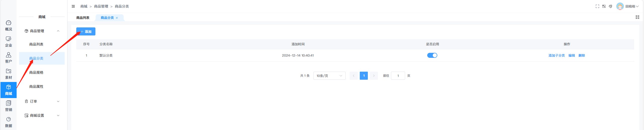This screenshot has height=130, width=644.
Task: Open the 素材 materials sidebar icon
Action: [x=9, y=74]
